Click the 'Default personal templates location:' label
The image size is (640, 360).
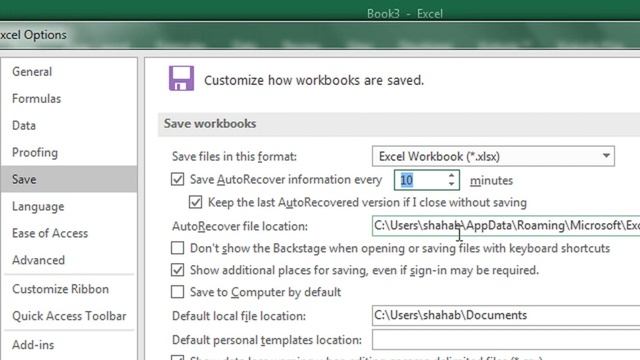267,340
